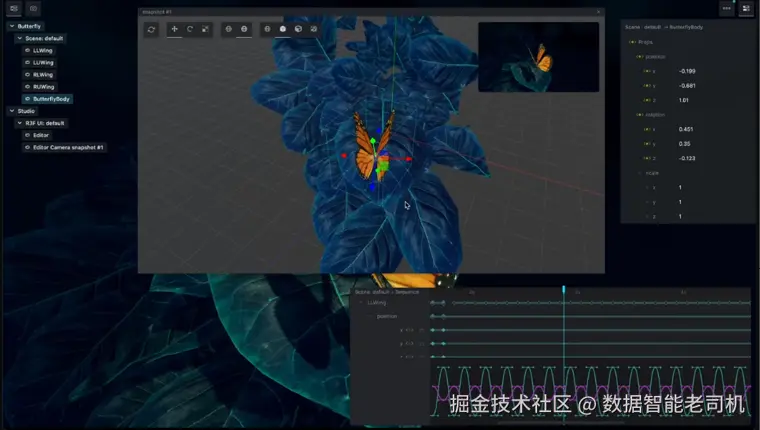
Task: Toggle the properties panel icon top right
Action: (746, 8)
